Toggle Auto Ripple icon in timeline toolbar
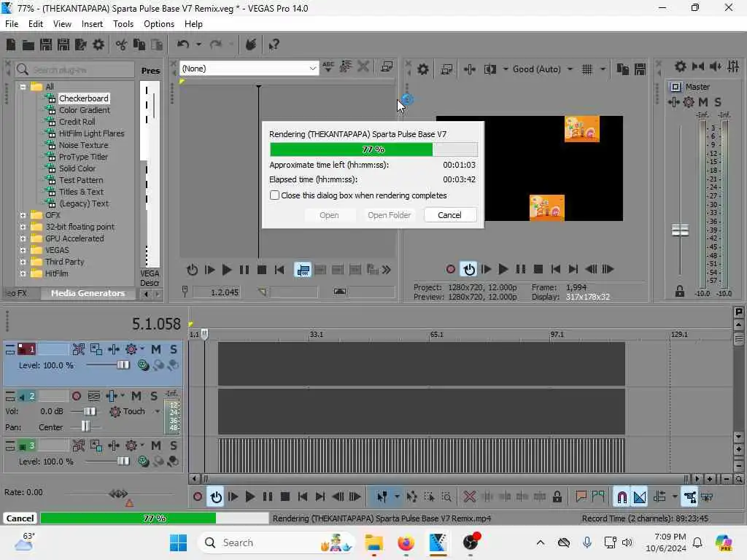The height and width of the screenshot is (560, 747). pyautogui.click(x=659, y=497)
